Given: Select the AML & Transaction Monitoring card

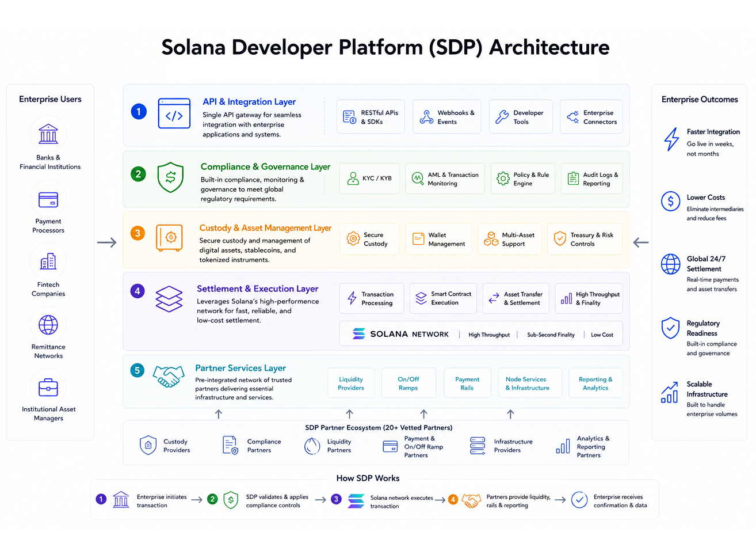Looking at the screenshot, I should point(445,179).
